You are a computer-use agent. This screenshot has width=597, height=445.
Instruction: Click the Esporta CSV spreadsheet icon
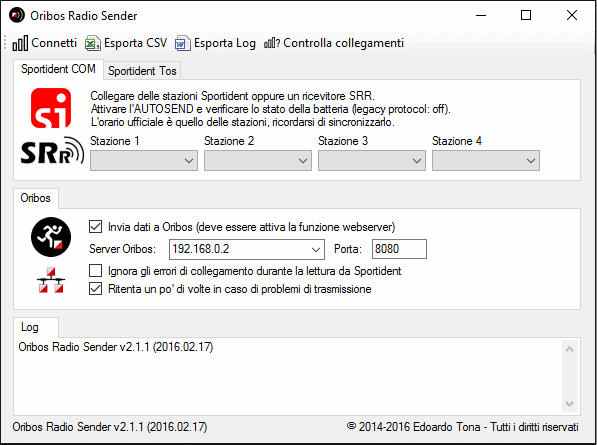[92, 43]
